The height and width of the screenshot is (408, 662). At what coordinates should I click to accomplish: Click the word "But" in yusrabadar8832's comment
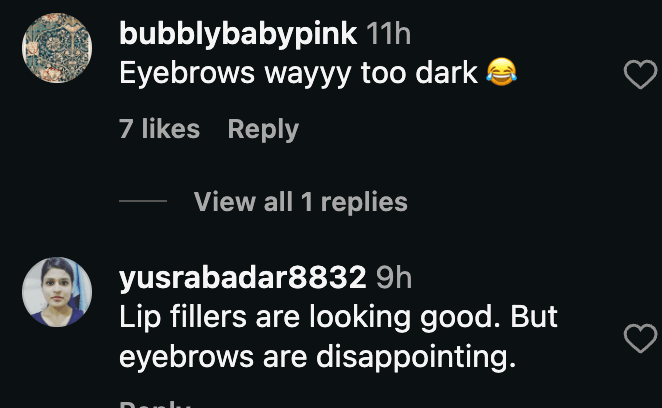click(x=534, y=316)
